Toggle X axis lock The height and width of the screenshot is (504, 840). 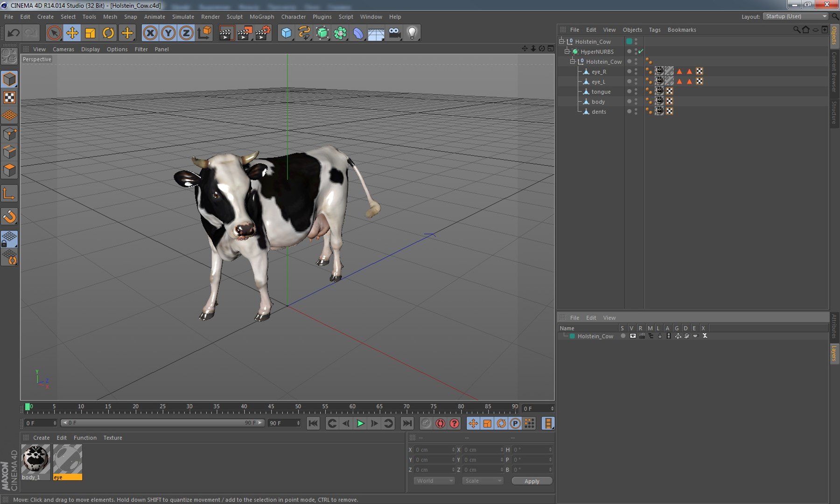tap(150, 33)
